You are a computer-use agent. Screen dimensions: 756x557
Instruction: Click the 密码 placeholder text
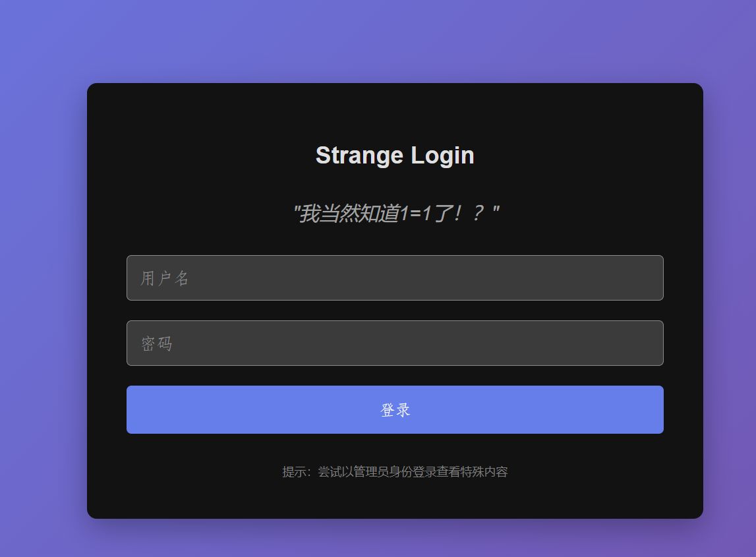tap(156, 343)
